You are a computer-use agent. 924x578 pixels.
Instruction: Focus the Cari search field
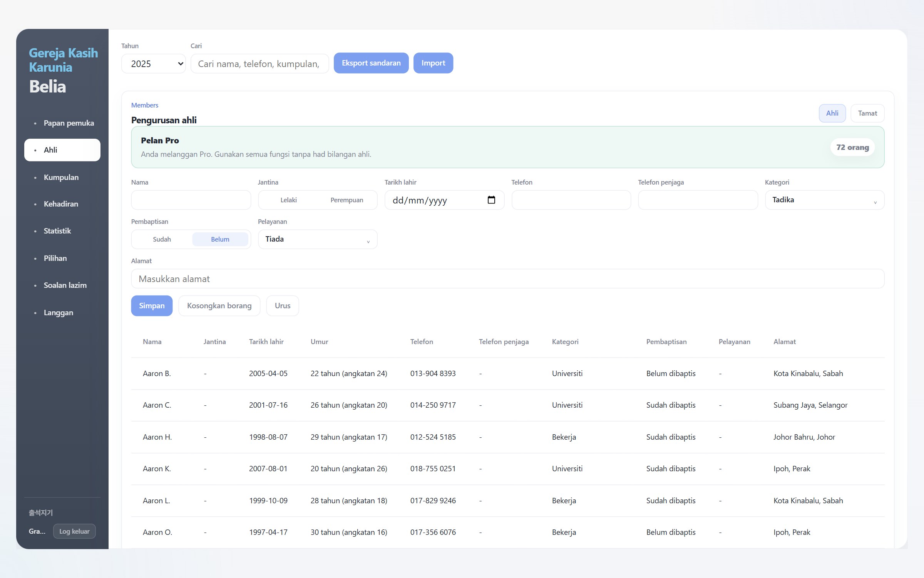click(259, 64)
